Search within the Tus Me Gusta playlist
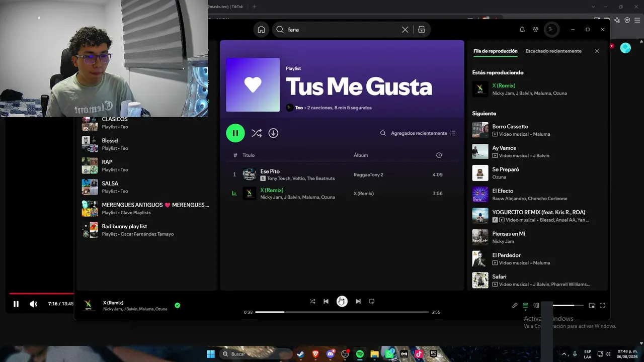The width and height of the screenshot is (644, 362). (383, 133)
